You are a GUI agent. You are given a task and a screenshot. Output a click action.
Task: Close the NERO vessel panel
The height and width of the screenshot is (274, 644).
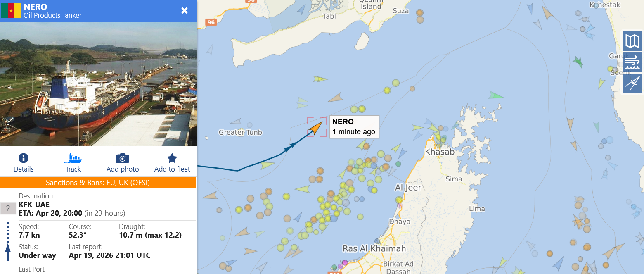pos(185,11)
